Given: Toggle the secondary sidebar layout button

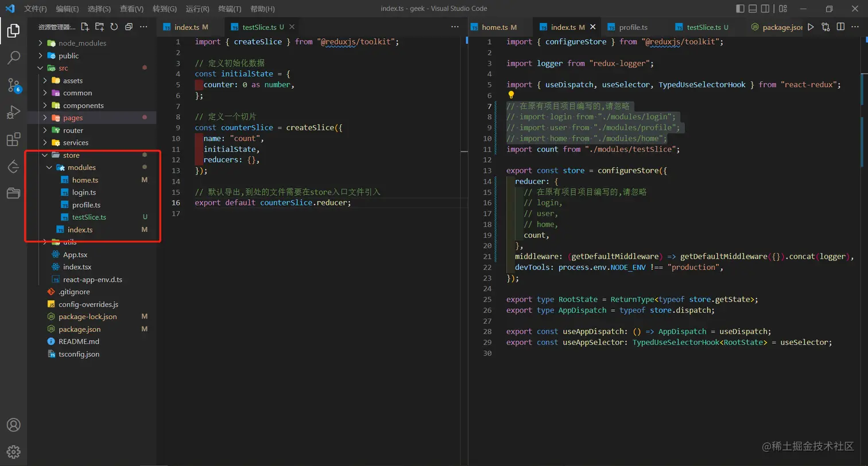Looking at the screenshot, I should point(765,9).
